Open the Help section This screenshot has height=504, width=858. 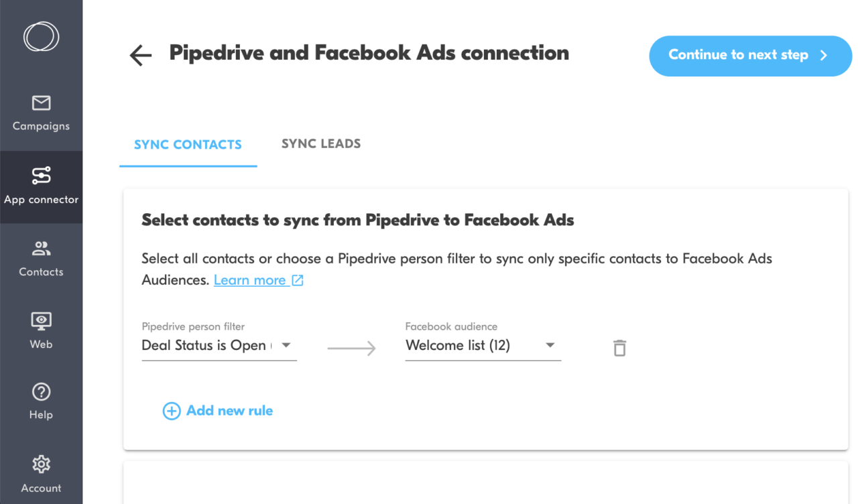pos(41,401)
